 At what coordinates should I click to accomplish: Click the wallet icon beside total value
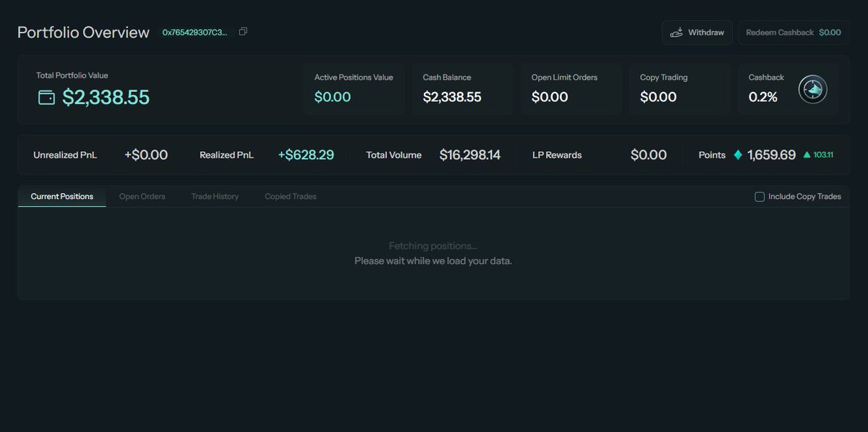pyautogui.click(x=46, y=97)
